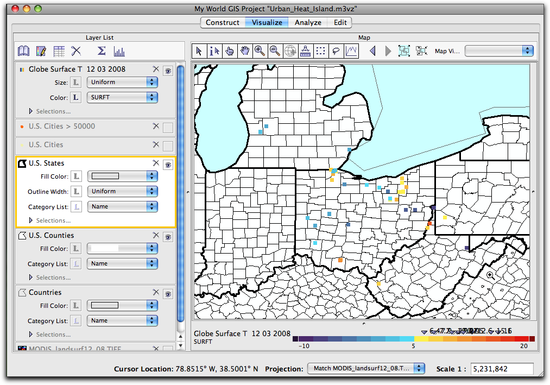Switch to the Construct tab
Viewport: 550px width, 385px height.
tap(222, 22)
